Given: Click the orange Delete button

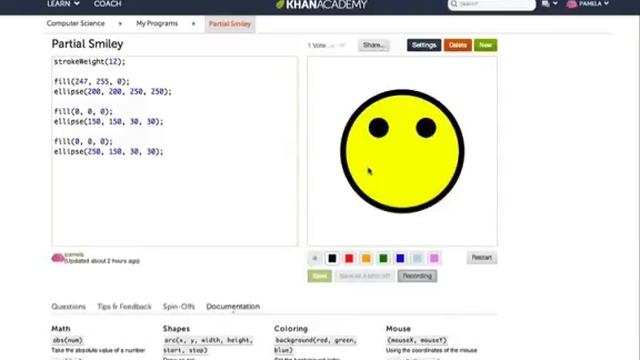Looking at the screenshot, I should [x=458, y=45].
